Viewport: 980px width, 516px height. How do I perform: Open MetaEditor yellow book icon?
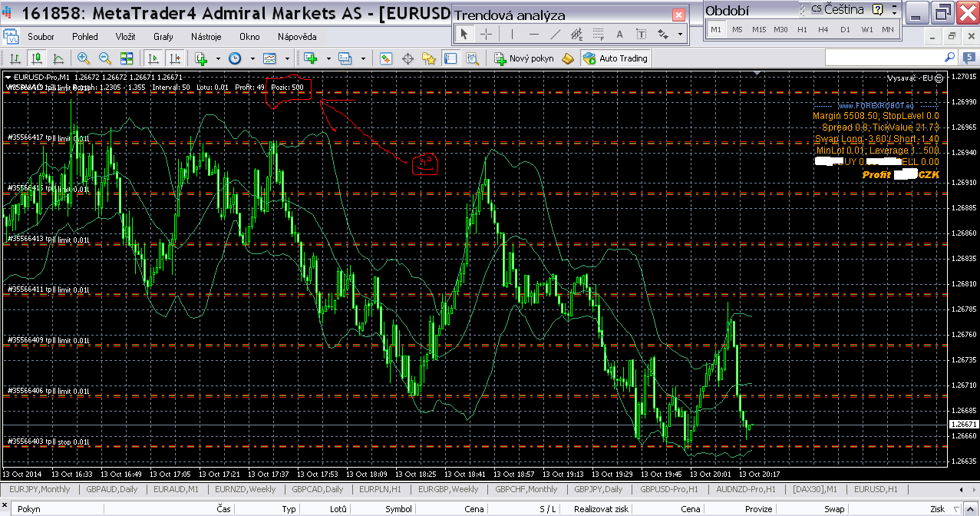[568, 58]
